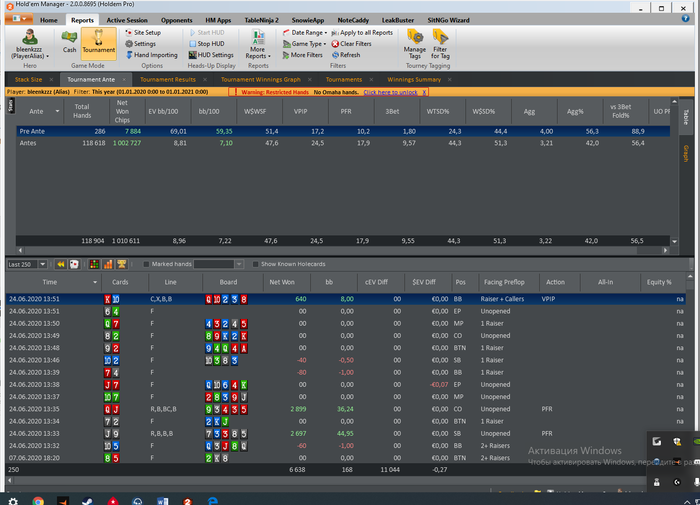Close the Stack Size report tab
The width and height of the screenshot is (700, 505).
[51, 79]
